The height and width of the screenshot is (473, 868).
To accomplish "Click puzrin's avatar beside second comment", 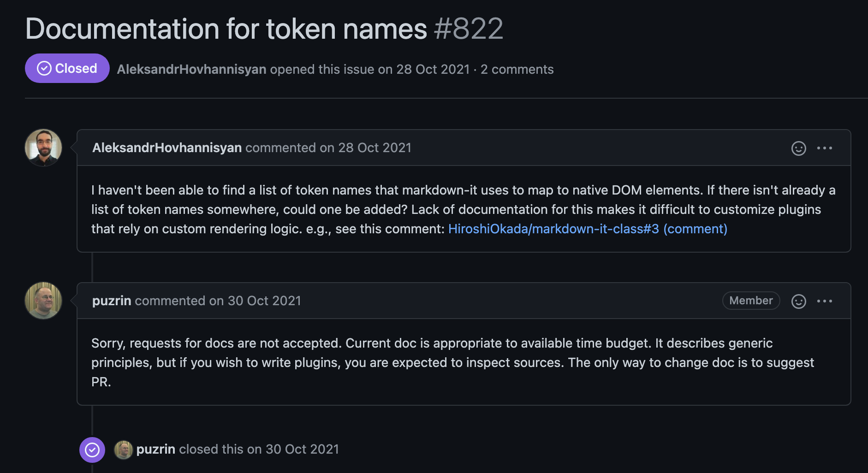I will pos(43,301).
